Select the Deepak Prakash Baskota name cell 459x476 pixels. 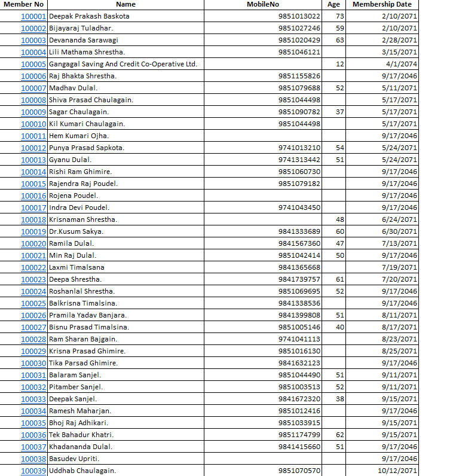tap(89, 16)
